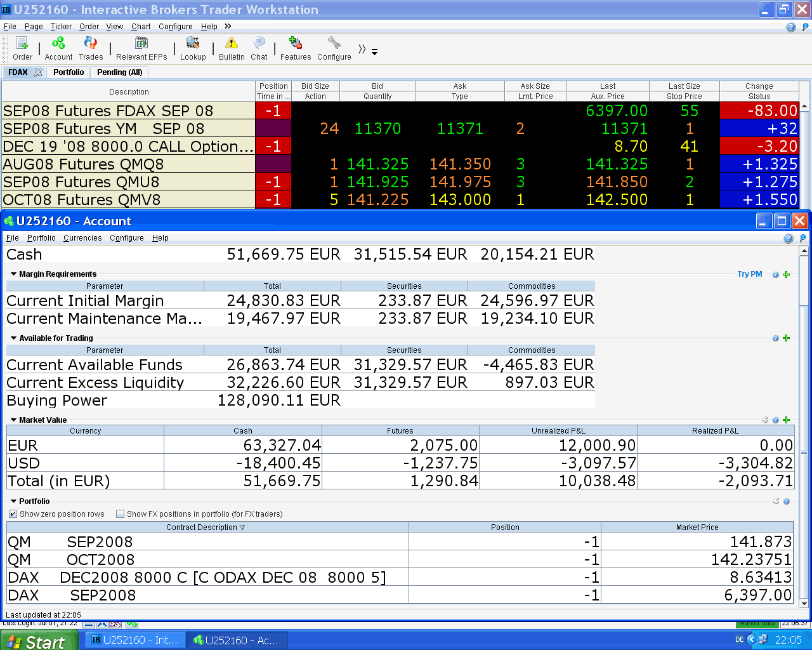Click Account window scrollbar up arrow
This screenshot has width=812, height=650.
[804, 251]
